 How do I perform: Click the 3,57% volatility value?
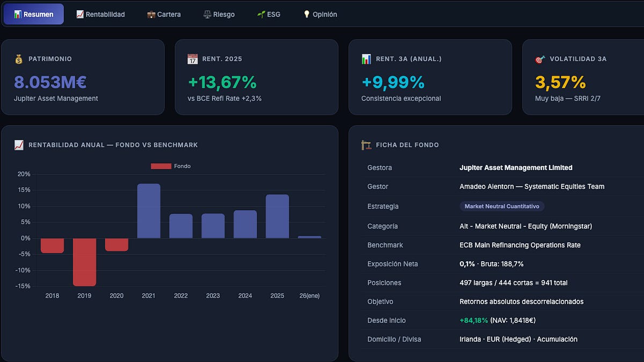click(560, 82)
